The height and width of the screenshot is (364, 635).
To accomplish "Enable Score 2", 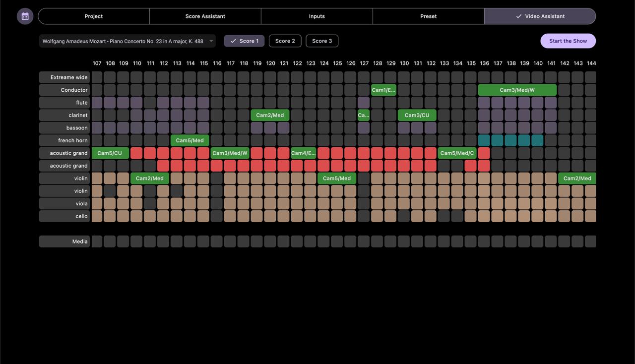I will [285, 41].
